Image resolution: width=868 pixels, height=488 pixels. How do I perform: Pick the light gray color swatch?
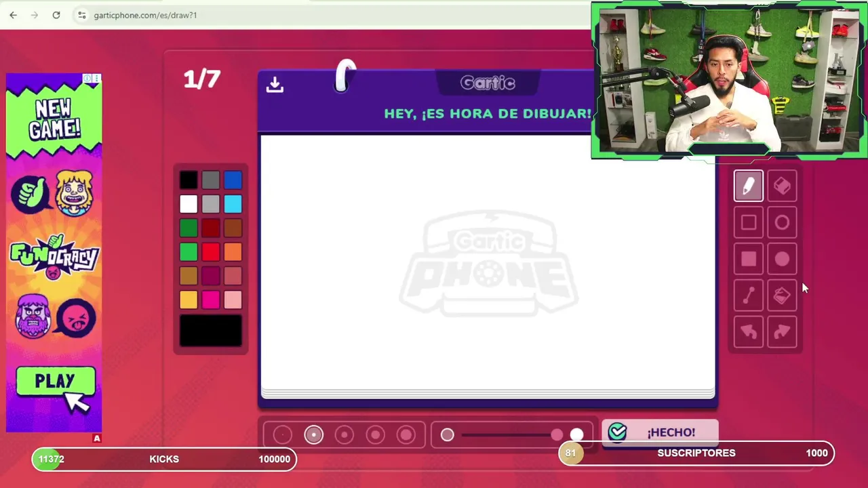pyautogui.click(x=211, y=204)
